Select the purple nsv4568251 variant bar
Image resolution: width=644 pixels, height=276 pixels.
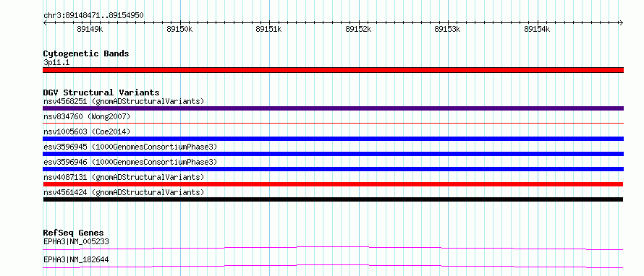[333, 108]
